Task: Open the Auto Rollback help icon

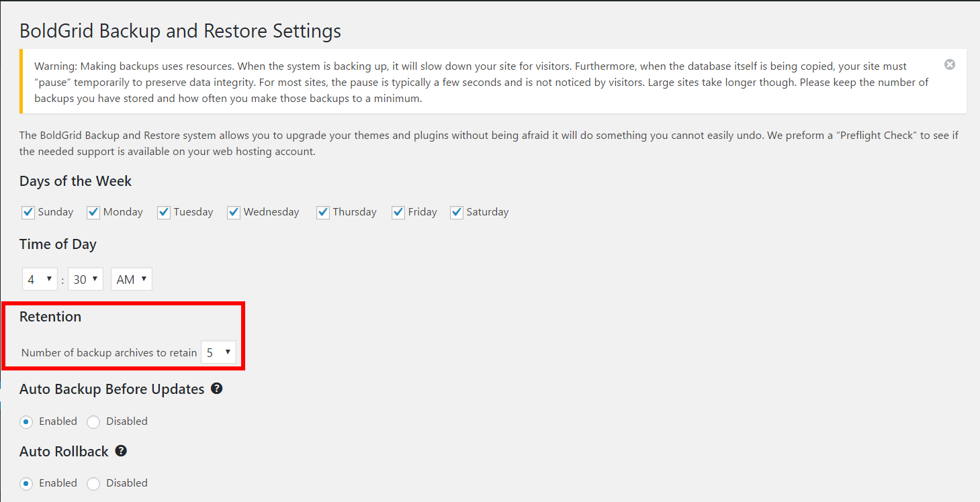Action: [121, 451]
